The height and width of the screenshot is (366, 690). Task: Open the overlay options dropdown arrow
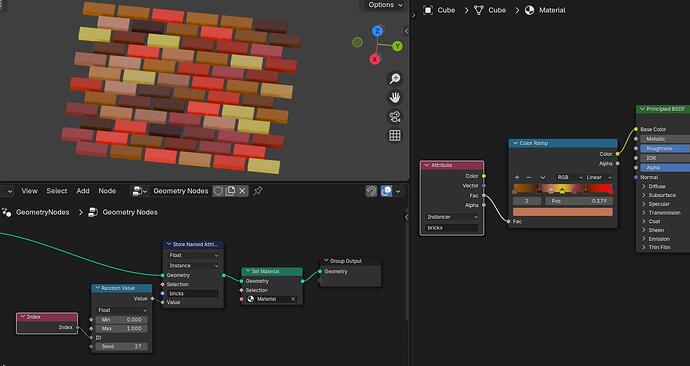pyautogui.click(x=398, y=191)
